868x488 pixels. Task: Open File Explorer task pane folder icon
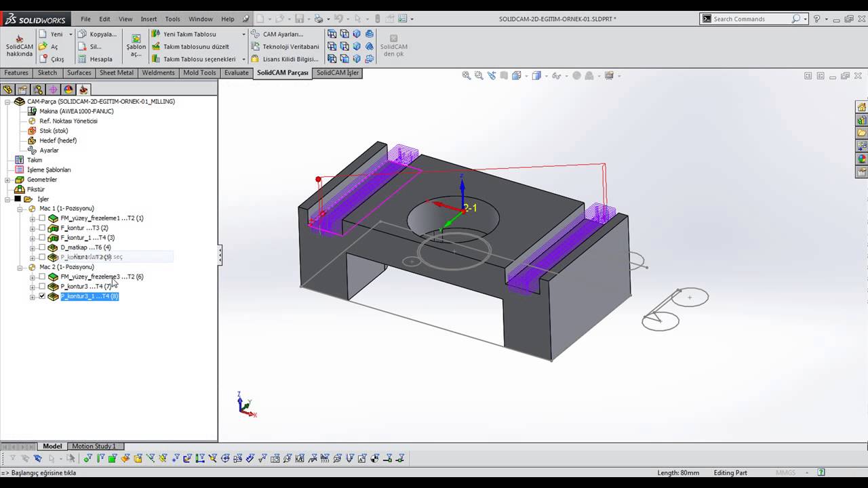pos(862,133)
